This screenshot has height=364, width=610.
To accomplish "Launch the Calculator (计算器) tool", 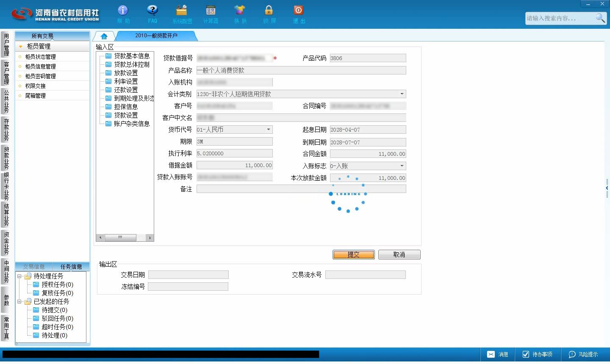I will click(x=211, y=10).
